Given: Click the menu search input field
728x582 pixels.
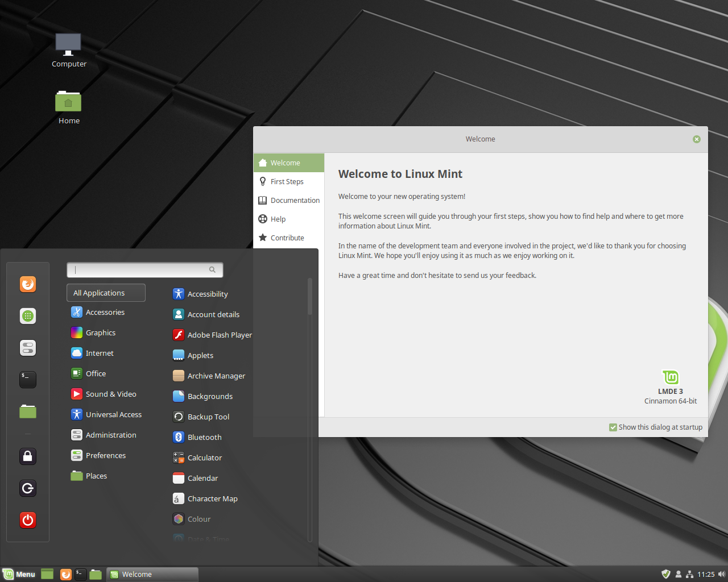Looking at the screenshot, I should point(145,270).
